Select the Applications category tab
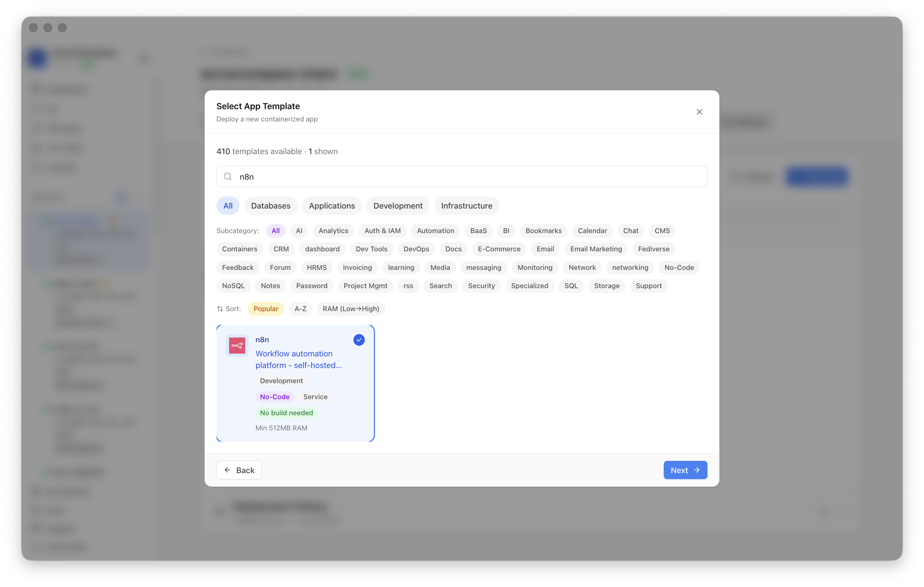Screen dimensions: 924x587 click(x=332, y=206)
